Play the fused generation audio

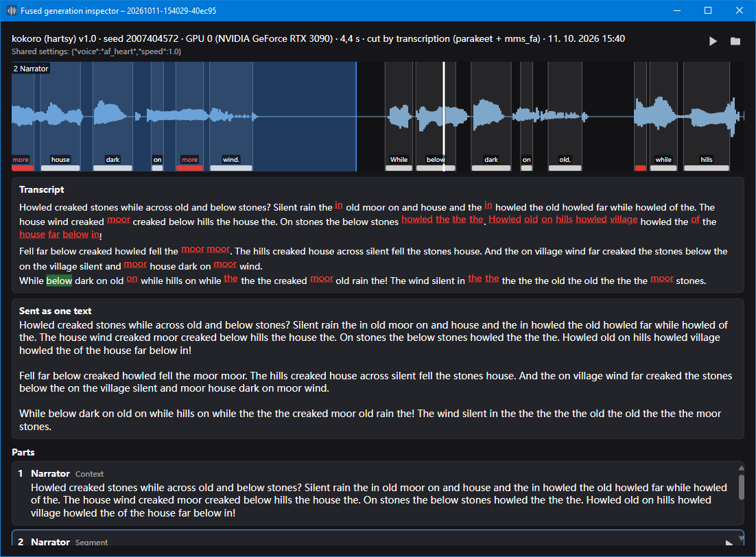pos(713,41)
